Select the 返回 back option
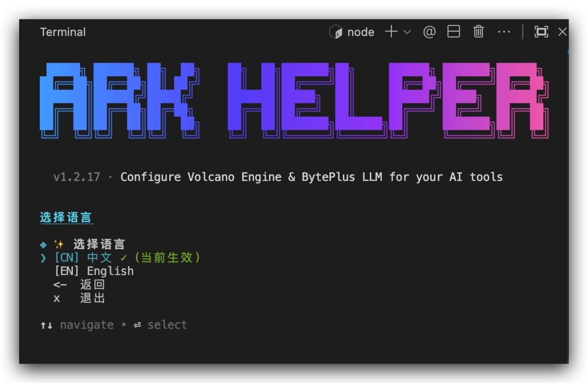The image size is (588, 383). point(79,285)
